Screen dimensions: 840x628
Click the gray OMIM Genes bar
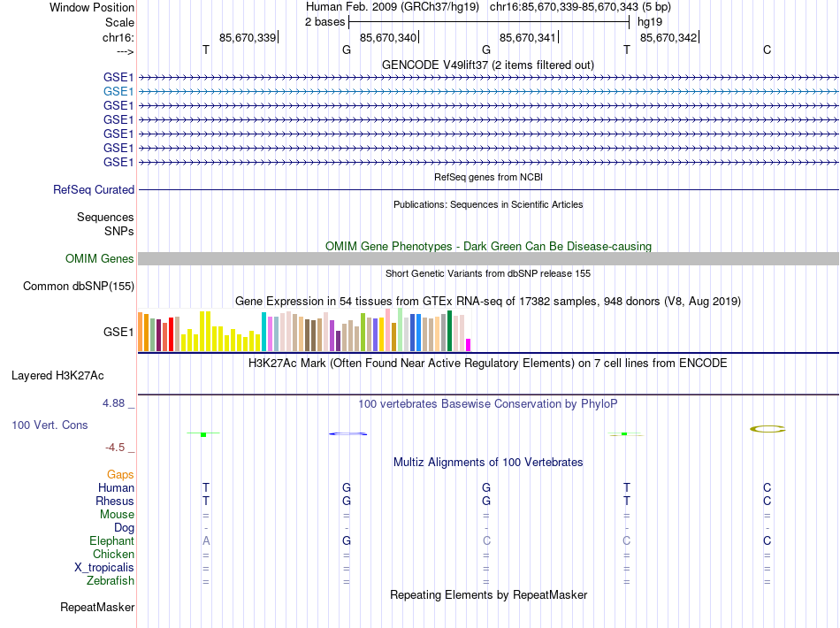pos(488,259)
